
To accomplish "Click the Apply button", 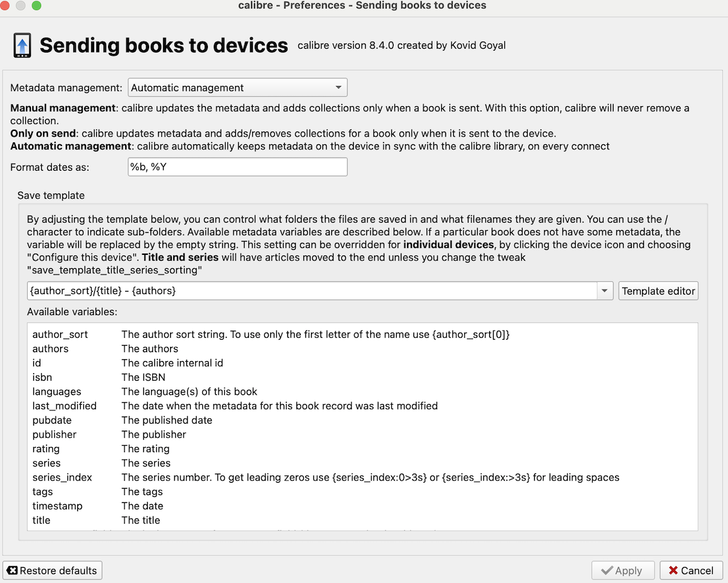I will coord(622,570).
